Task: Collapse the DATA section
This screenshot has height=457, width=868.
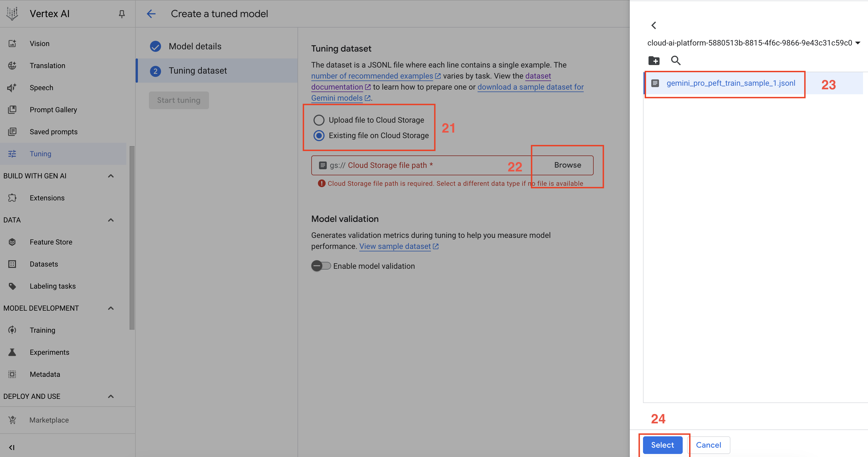Action: (x=111, y=220)
